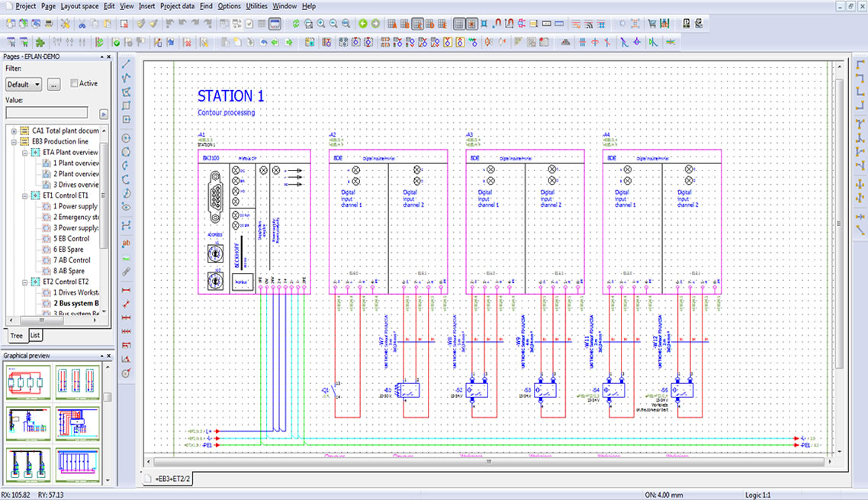Select the Insert image tool
Image resolution: width=868 pixels, height=500 pixels.
click(126, 258)
